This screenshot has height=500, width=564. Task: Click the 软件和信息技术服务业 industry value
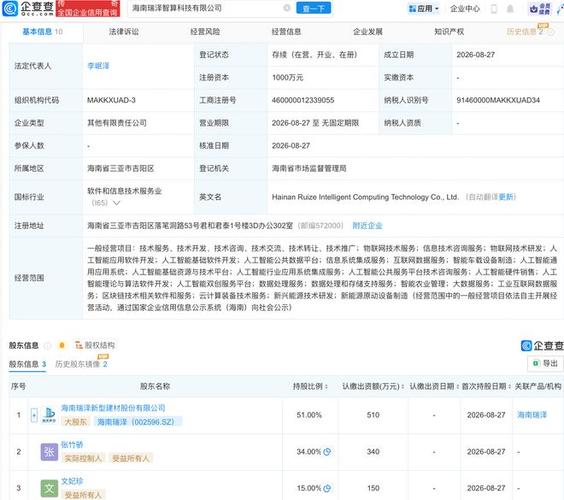(x=124, y=191)
